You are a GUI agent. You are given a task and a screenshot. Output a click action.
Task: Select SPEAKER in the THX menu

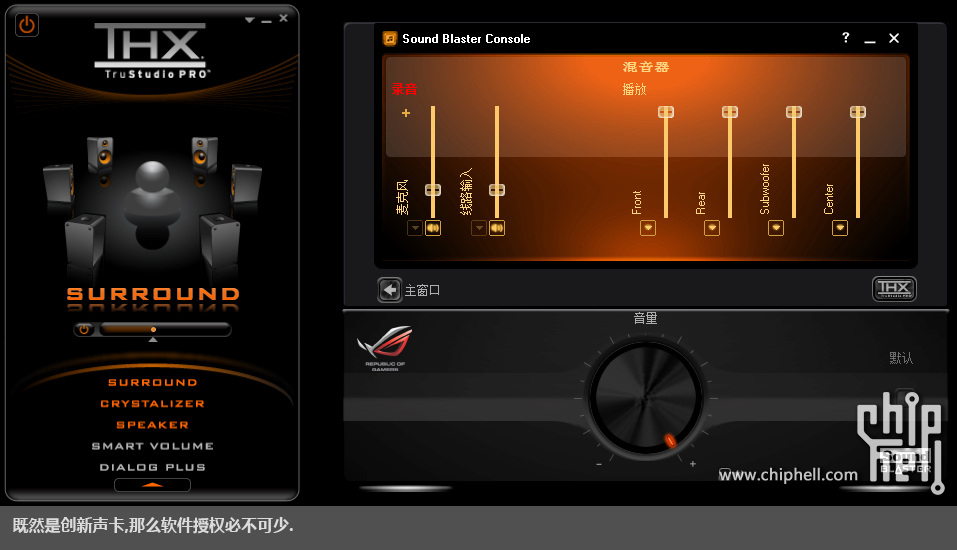tap(153, 425)
